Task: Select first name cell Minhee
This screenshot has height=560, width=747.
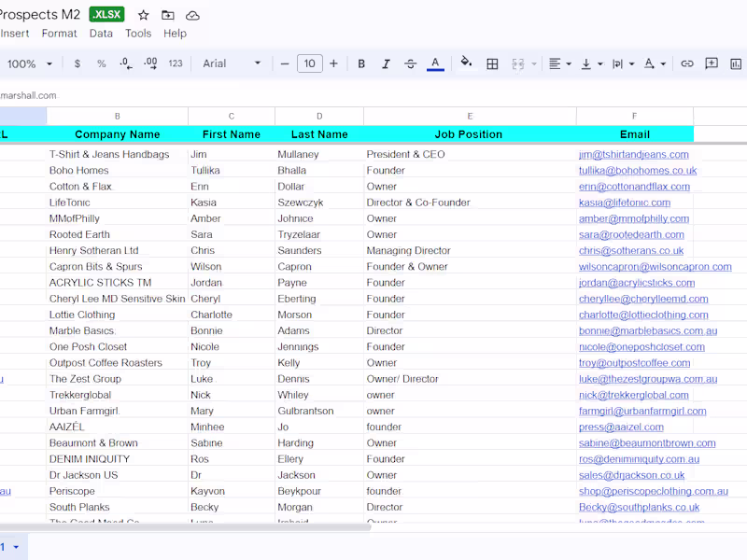Action: pos(231,427)
